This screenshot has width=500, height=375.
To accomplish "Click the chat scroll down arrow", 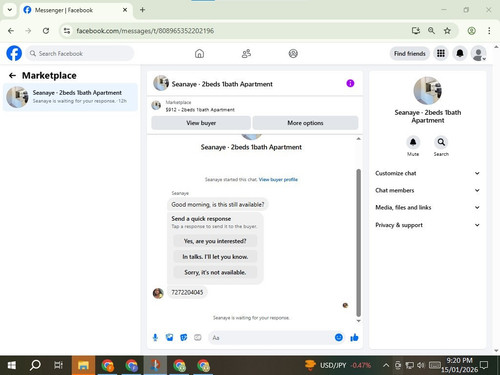I will [358, 321].
